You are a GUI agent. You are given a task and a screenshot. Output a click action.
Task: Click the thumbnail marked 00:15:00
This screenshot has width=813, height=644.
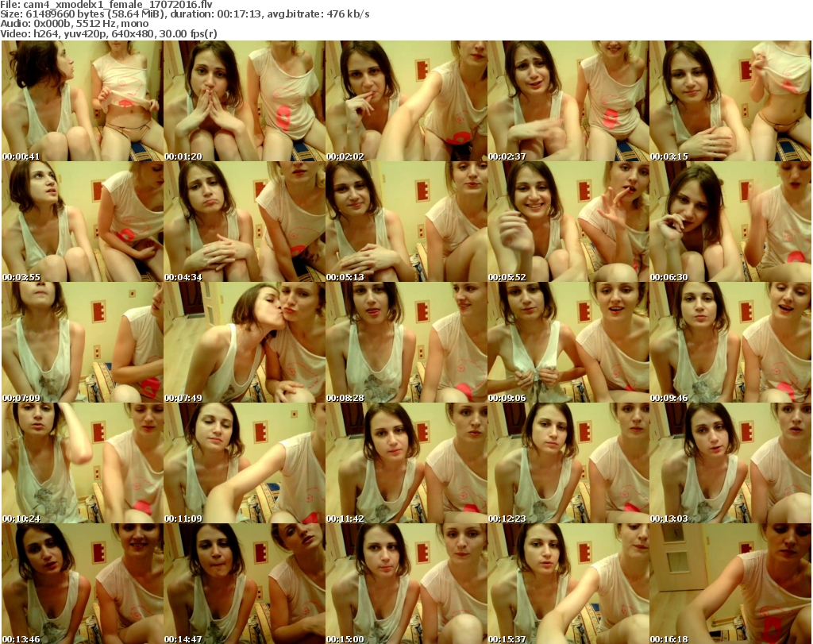pos(406,584)
